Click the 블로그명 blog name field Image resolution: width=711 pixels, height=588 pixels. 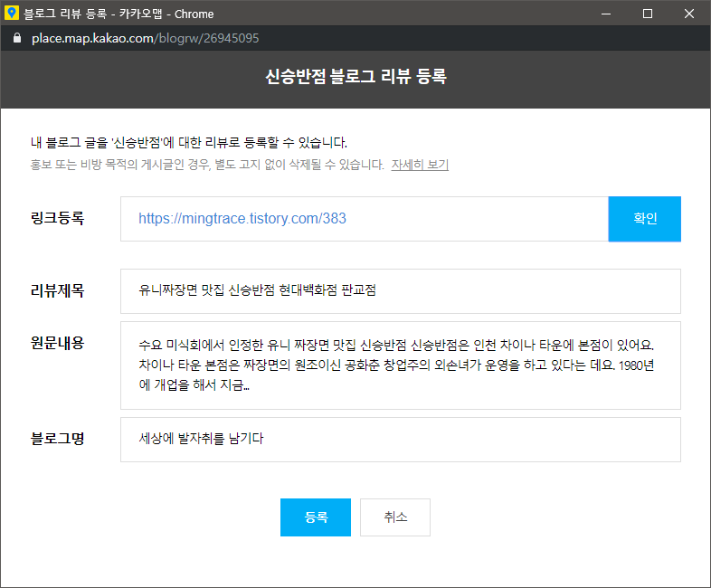[401, 440]
